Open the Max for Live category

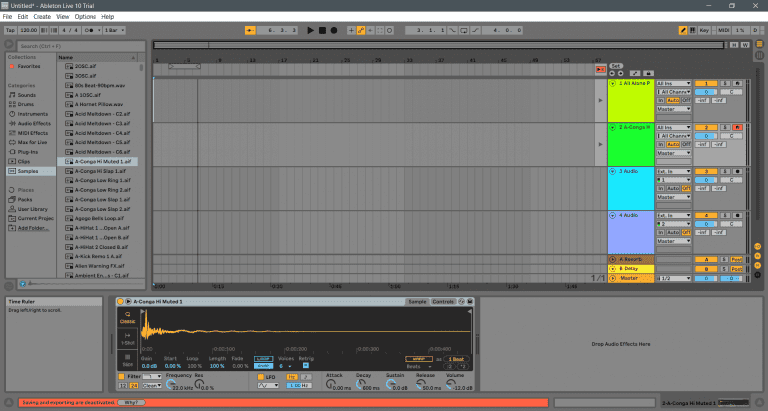click(32, 143)
